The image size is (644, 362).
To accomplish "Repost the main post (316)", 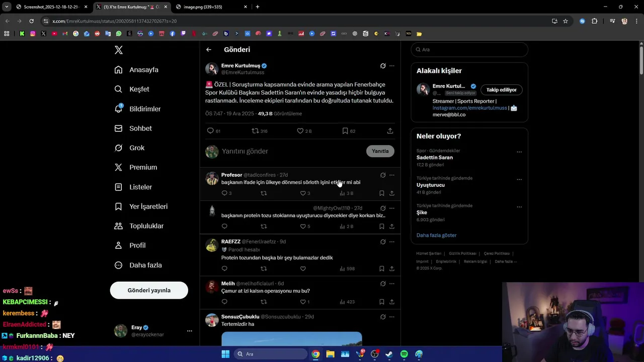I will [260, 131].
